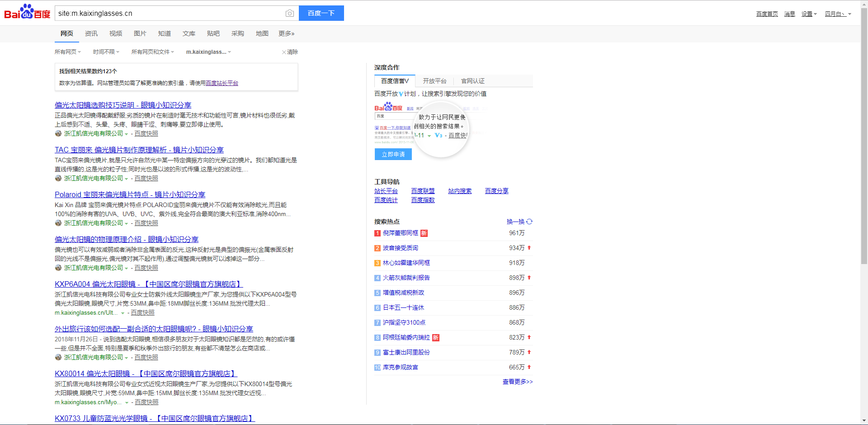Click rank 1 badge in search hotspots
Image resolution: width=868 pixels, height=425 pixels.
point(377,233)
